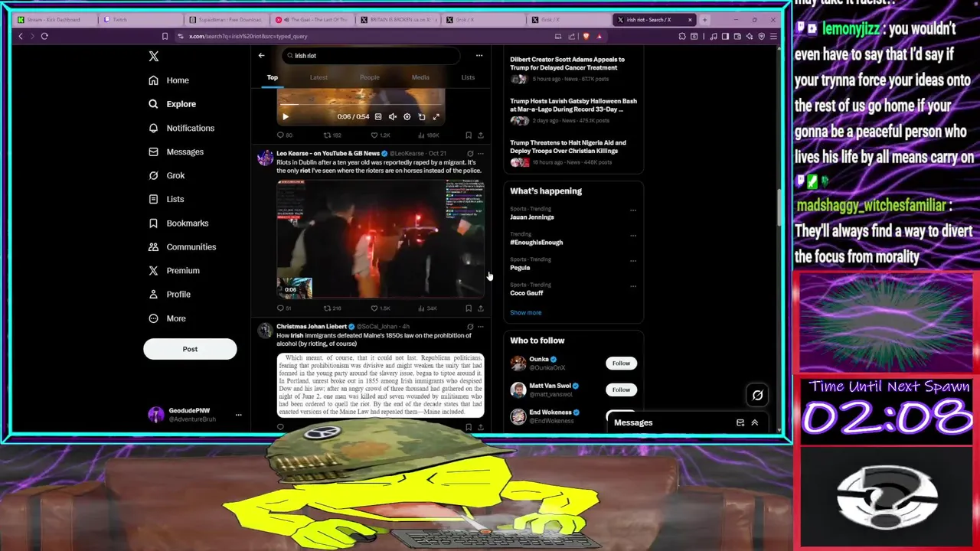Viewport: 980px width, 551px height.
Task: Open more options for Pegula trend
Action: click(x=633, y=260)
